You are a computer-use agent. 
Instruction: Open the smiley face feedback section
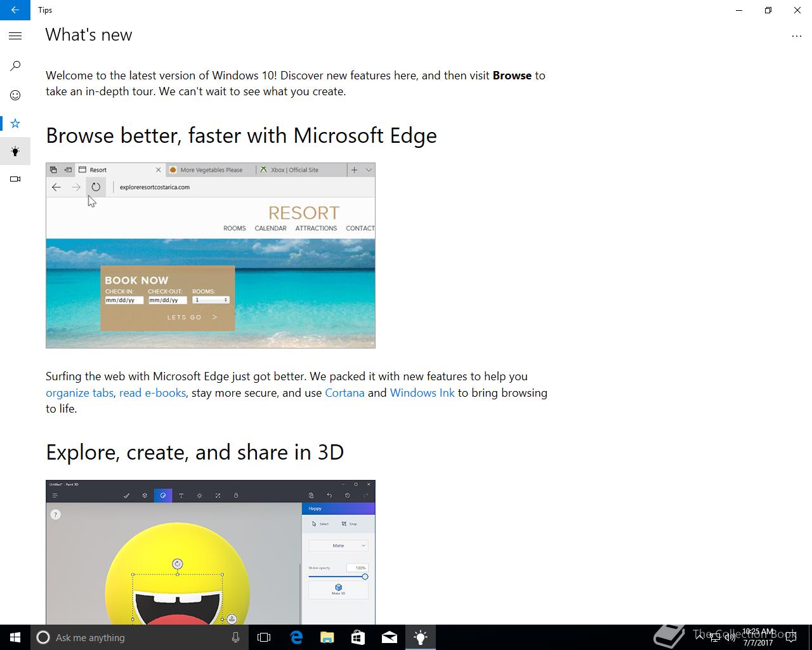[15, 95]
